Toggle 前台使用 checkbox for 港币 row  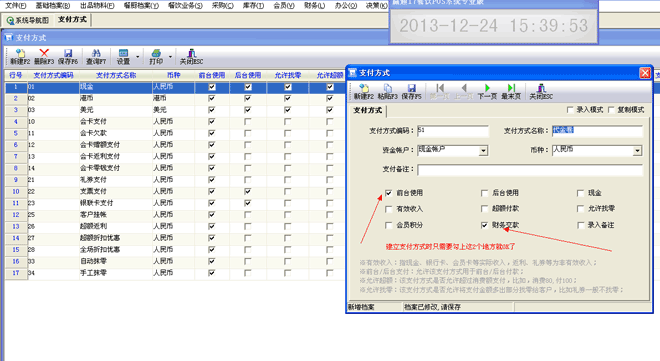point(212,98)
